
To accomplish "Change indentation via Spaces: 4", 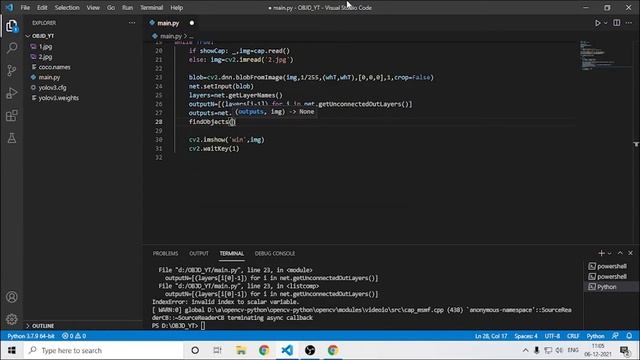I will (526, 336).
